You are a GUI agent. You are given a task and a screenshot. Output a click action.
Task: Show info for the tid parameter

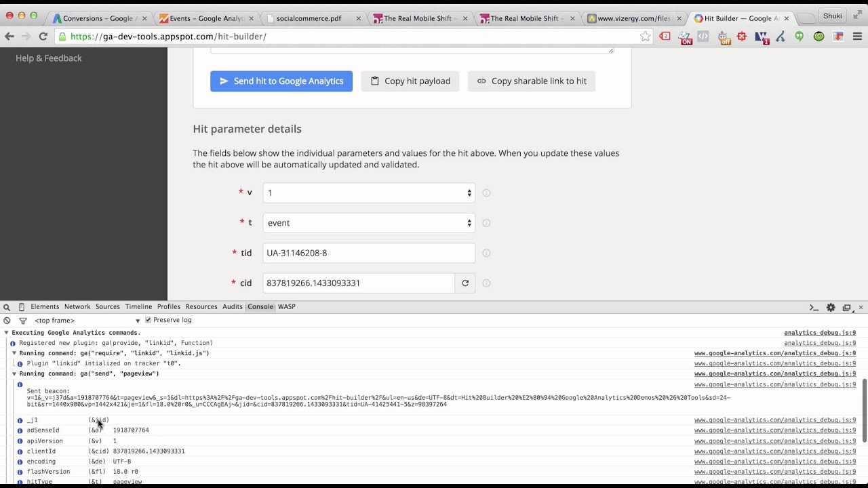pyautogui.click(x=486, y=253)
